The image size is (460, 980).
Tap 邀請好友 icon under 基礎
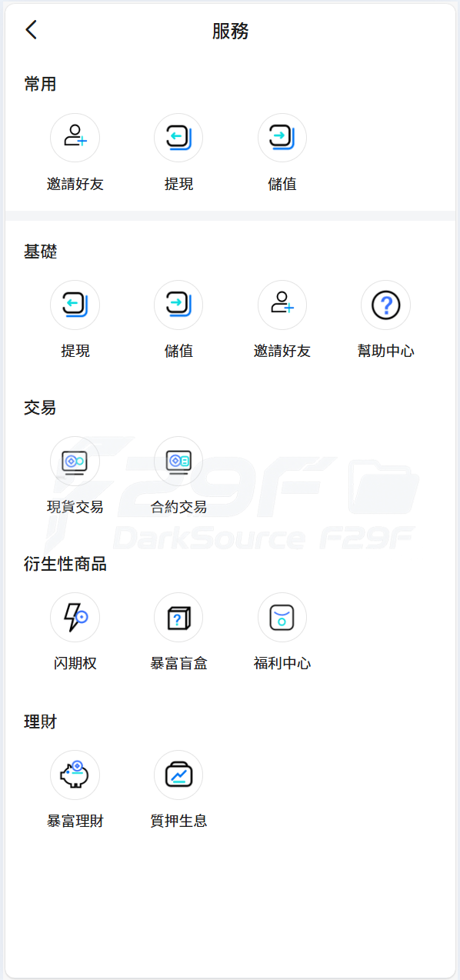point(282,305)
